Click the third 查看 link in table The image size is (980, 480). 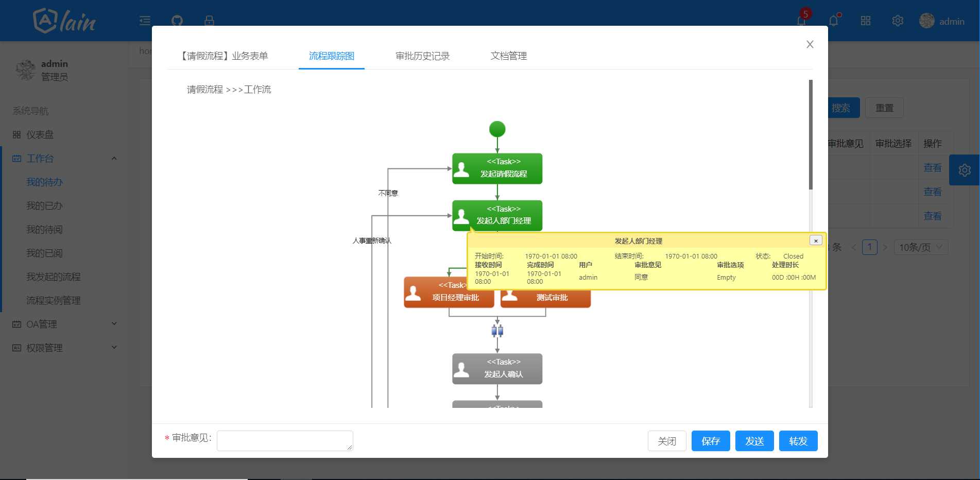coord(933,216)
